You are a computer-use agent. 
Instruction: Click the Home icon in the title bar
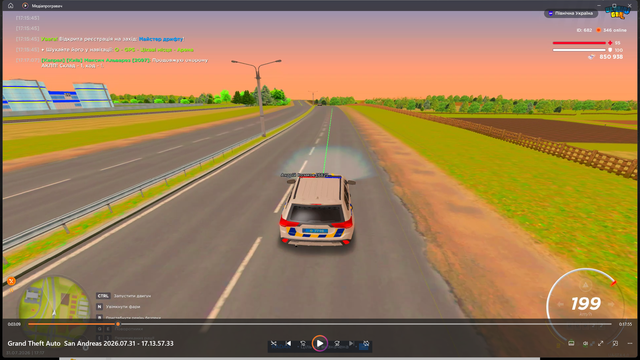11,6
